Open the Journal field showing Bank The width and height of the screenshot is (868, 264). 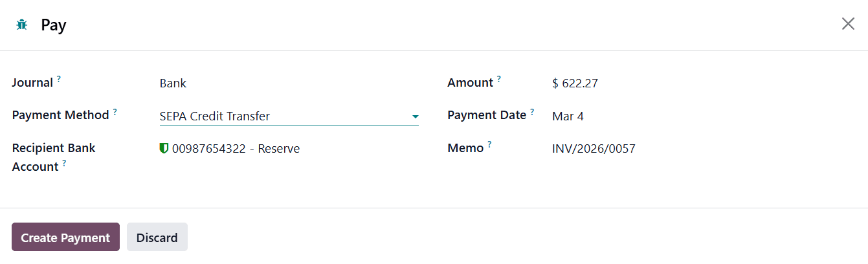pyautogui.click(x=173, y=83)
